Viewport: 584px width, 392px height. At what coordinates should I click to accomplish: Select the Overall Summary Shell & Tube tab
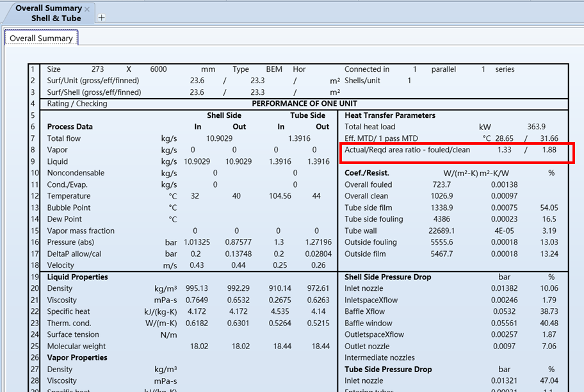[49, 13]
